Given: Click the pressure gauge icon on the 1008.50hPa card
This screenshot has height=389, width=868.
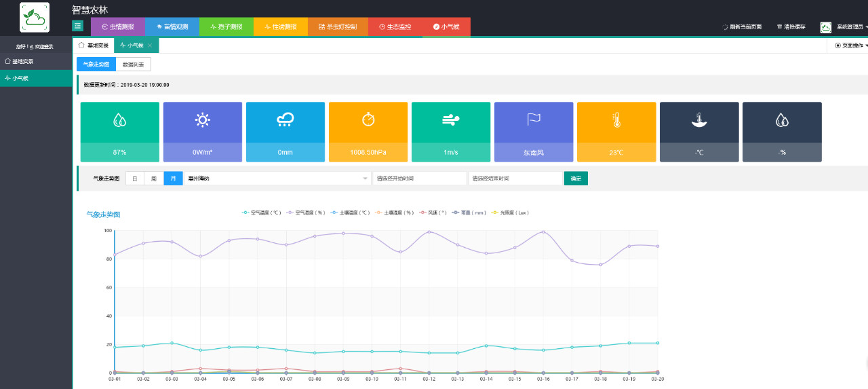Looking at the screenshot, I should [368, 119].
